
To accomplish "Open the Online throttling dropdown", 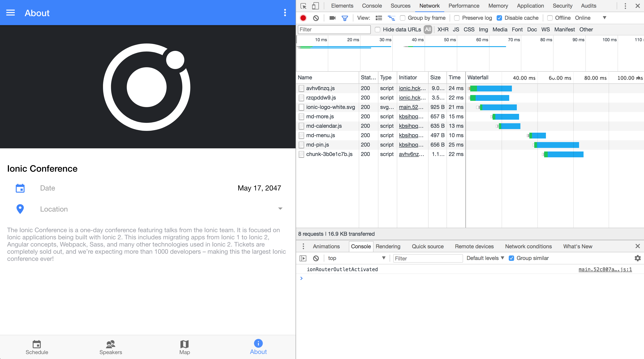I will tap(590, 18).
